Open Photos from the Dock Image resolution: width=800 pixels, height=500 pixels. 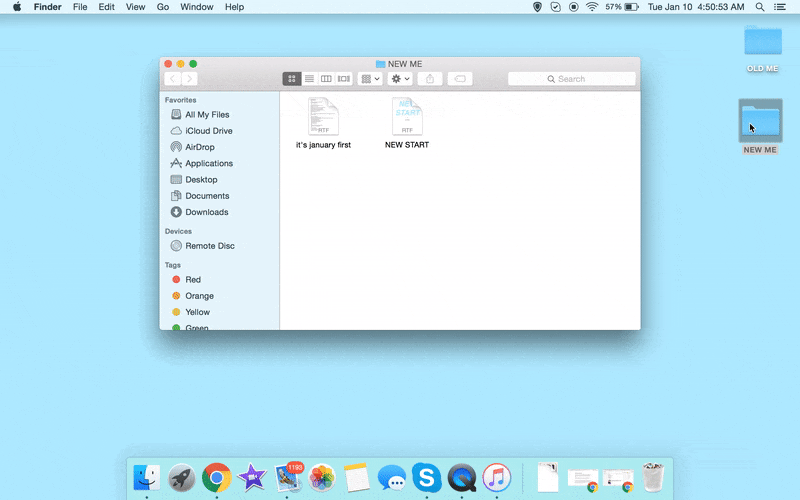pos(322,478)
